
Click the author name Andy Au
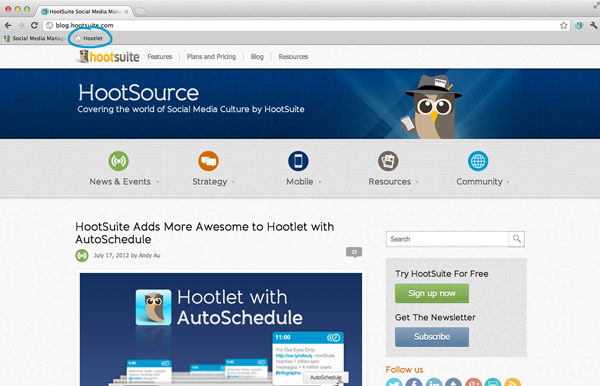coord(149,256)
